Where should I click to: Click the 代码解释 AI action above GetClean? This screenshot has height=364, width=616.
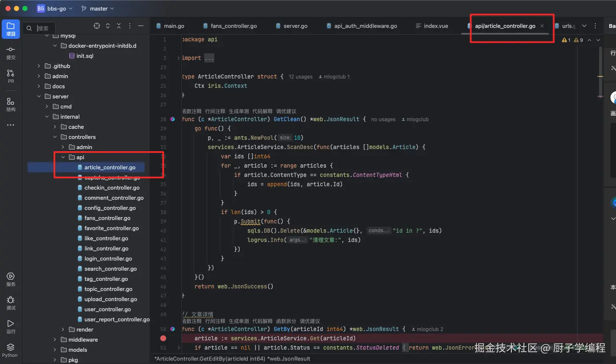(x=263, y=111)
